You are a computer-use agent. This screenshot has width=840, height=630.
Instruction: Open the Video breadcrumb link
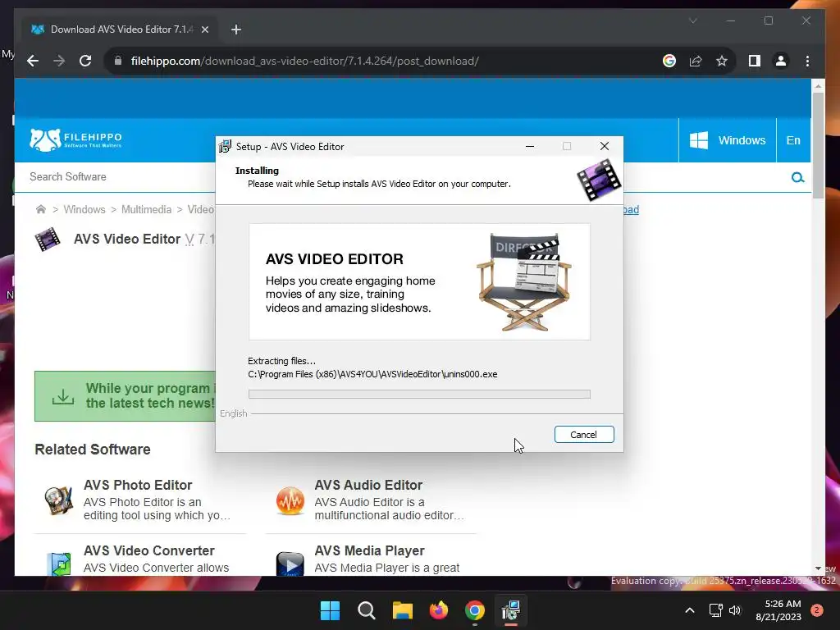pyautogui.click(x=201, y=209)
